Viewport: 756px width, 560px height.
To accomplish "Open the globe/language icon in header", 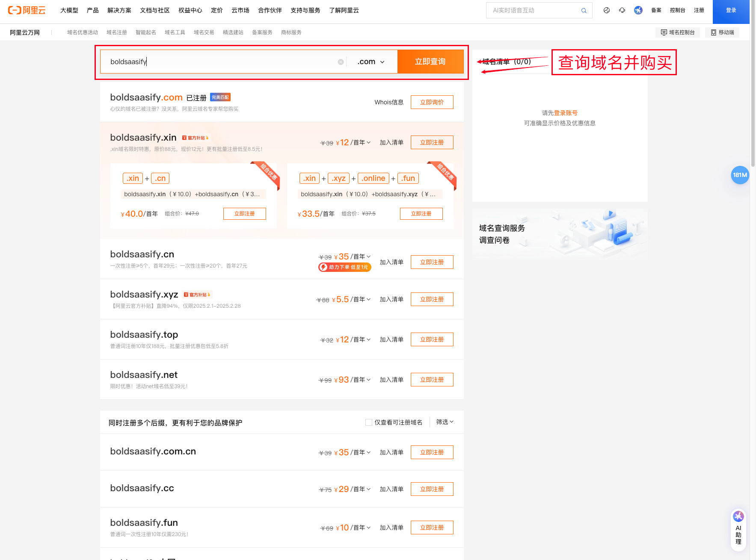I will pos(607,10).
